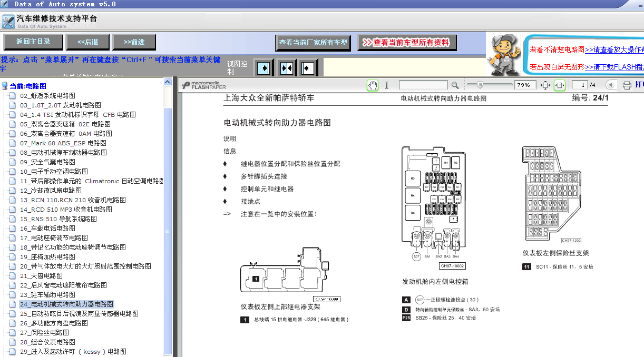Click the fit-to-page zoom icon
This screenshot has width=644, height=357.
tap(545, 85)
